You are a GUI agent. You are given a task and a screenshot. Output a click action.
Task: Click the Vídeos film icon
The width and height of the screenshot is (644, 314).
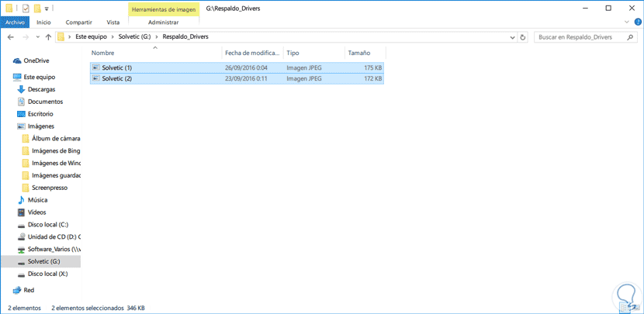coord(22,212)
